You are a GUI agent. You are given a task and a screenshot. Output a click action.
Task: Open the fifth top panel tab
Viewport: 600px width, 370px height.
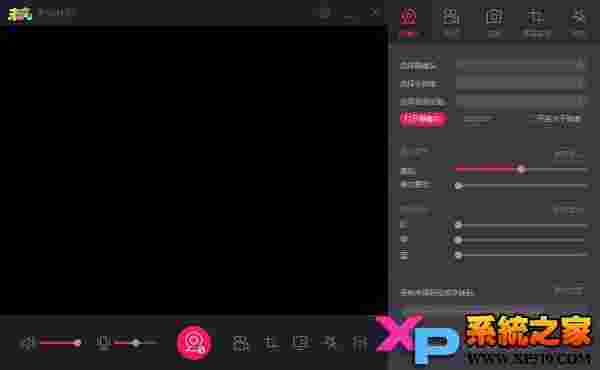tap(579, 23)
